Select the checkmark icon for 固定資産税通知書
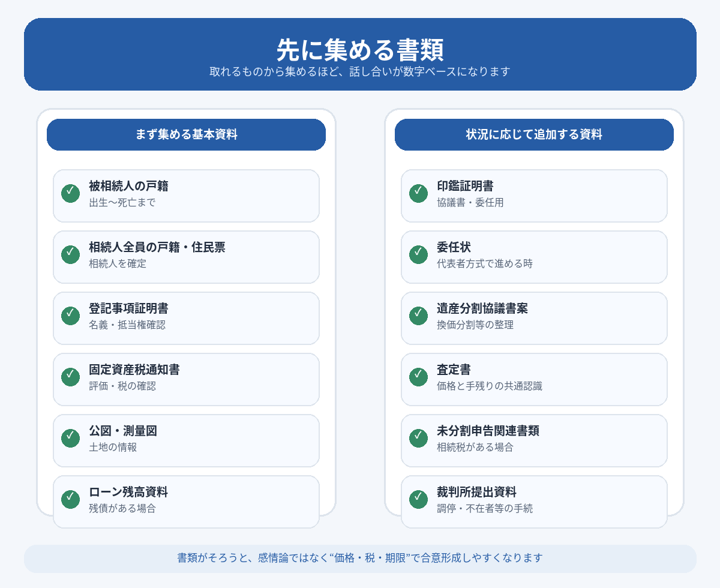 pyautogui.click(x=70, y=377)
